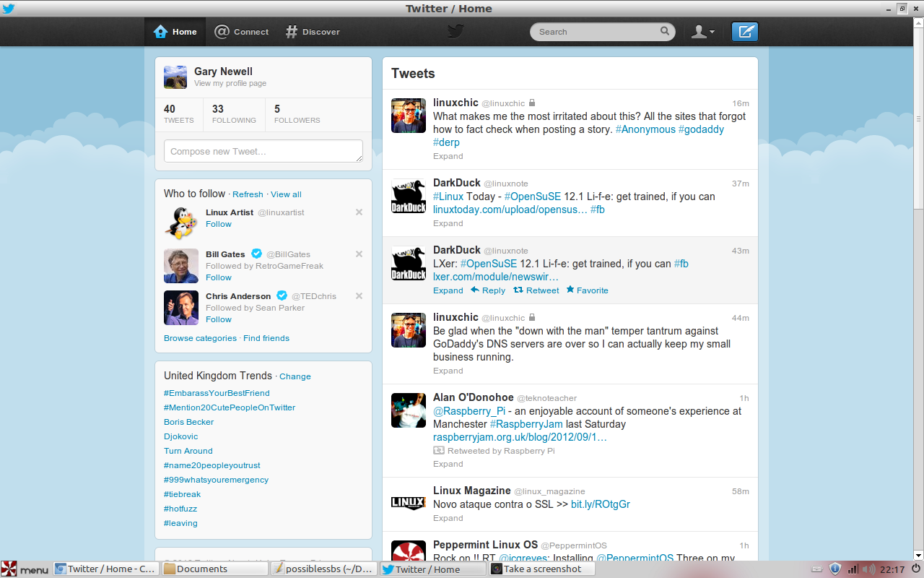Viewport: 924px width, 578px height.
Task: Refresh the Who to follow suggestions
Action: [248, 194]
